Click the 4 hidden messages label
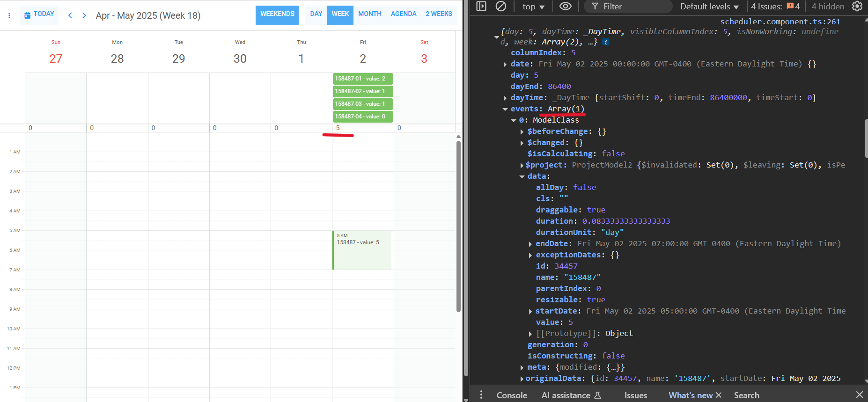 (828, 7)
